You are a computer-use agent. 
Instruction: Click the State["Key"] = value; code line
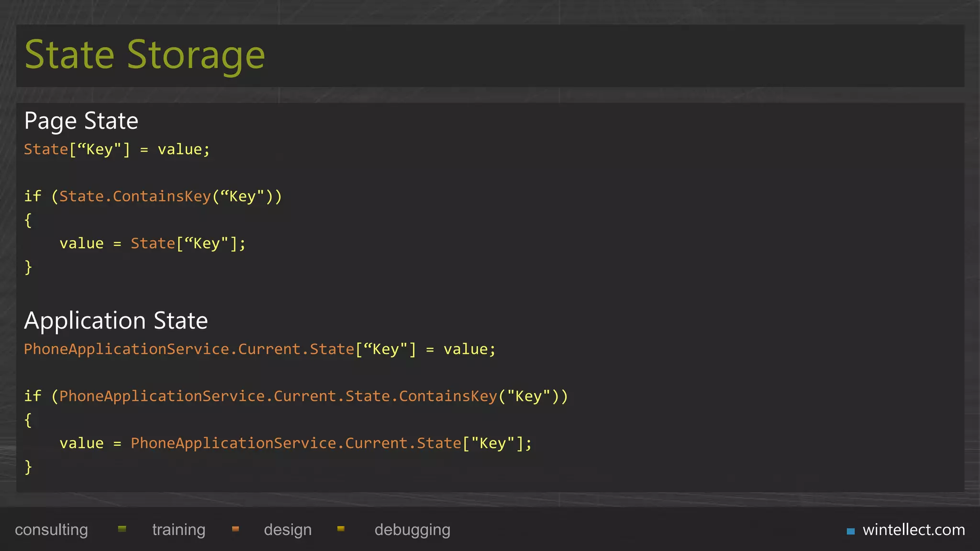[117, 149]
